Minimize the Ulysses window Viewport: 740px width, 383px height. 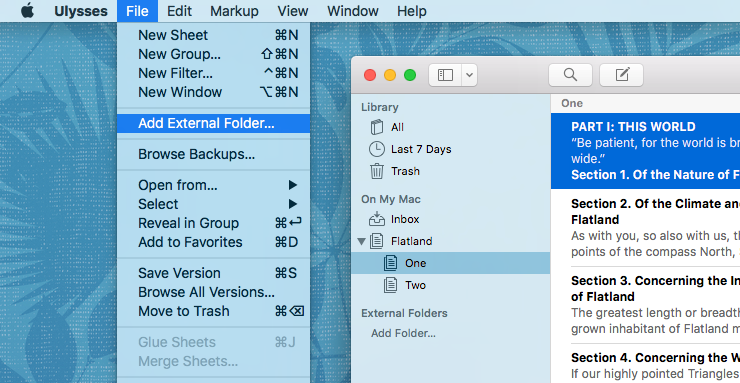point(390,75)
